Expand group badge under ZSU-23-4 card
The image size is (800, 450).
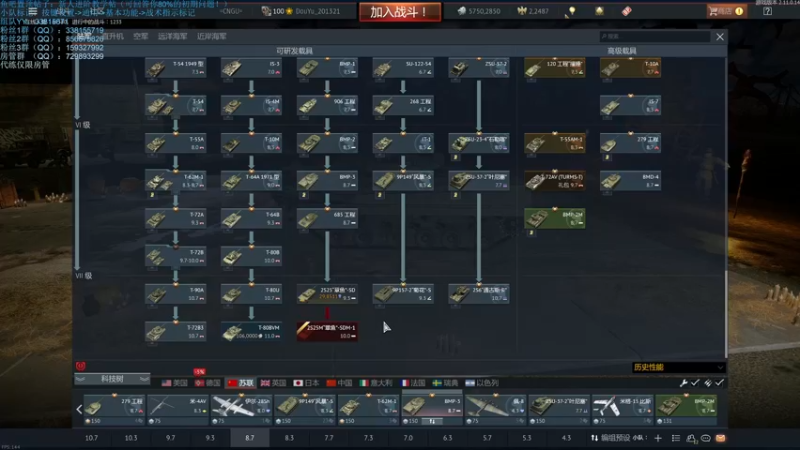(x=456, y=157)
